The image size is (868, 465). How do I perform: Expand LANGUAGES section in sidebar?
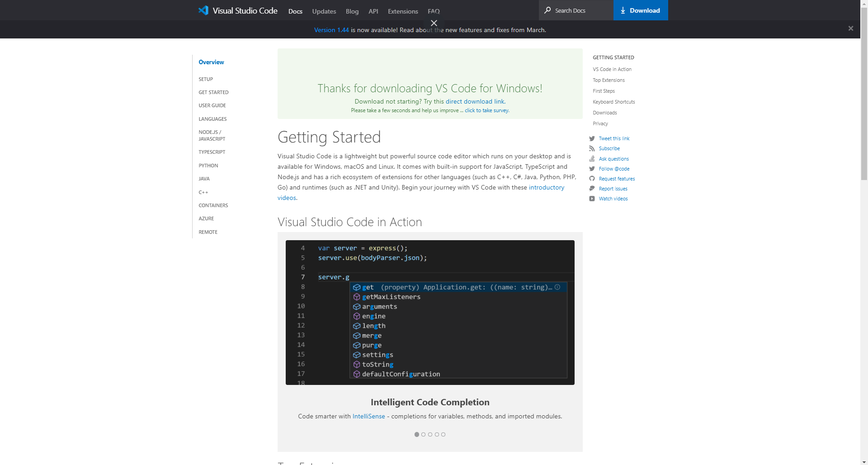pos(212,119)
